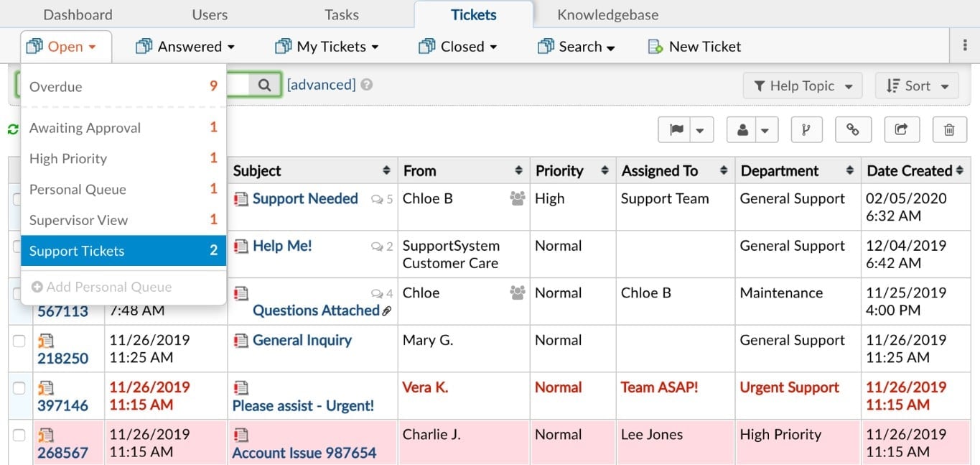
Task: Click the ticket source icon above 268567
Action: (x=45, y=435)
